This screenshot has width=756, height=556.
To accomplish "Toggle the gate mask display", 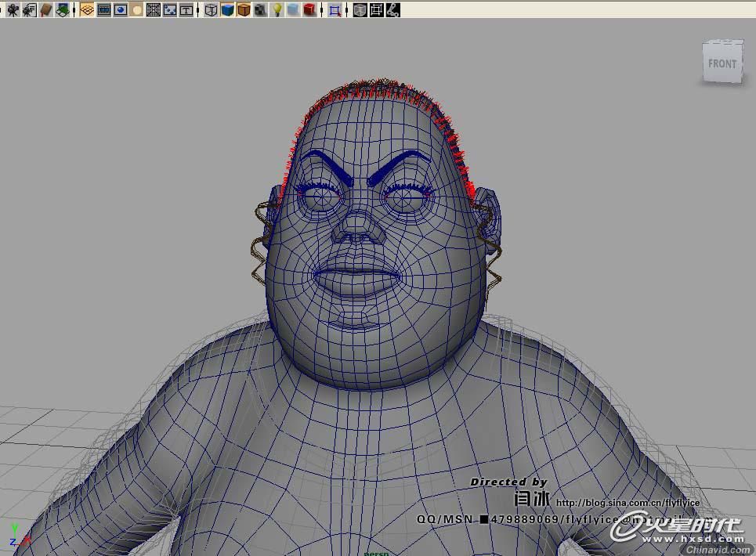I will point(137,9).
